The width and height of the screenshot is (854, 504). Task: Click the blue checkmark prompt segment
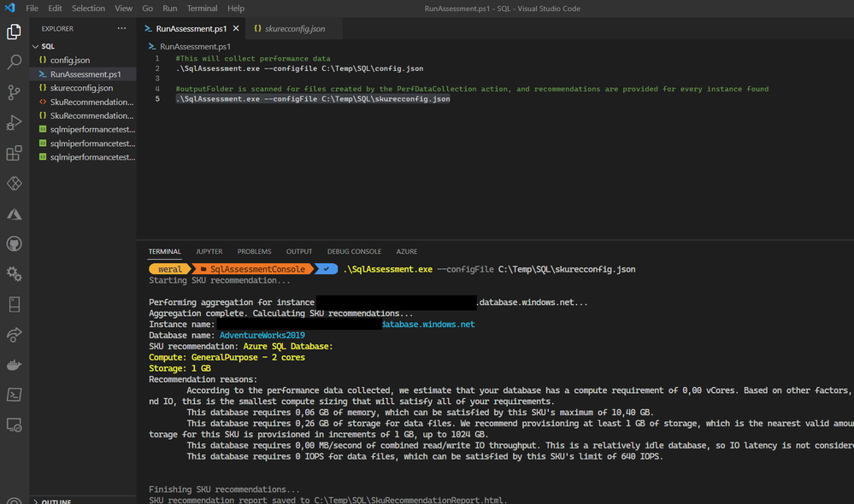pos(327,269)
